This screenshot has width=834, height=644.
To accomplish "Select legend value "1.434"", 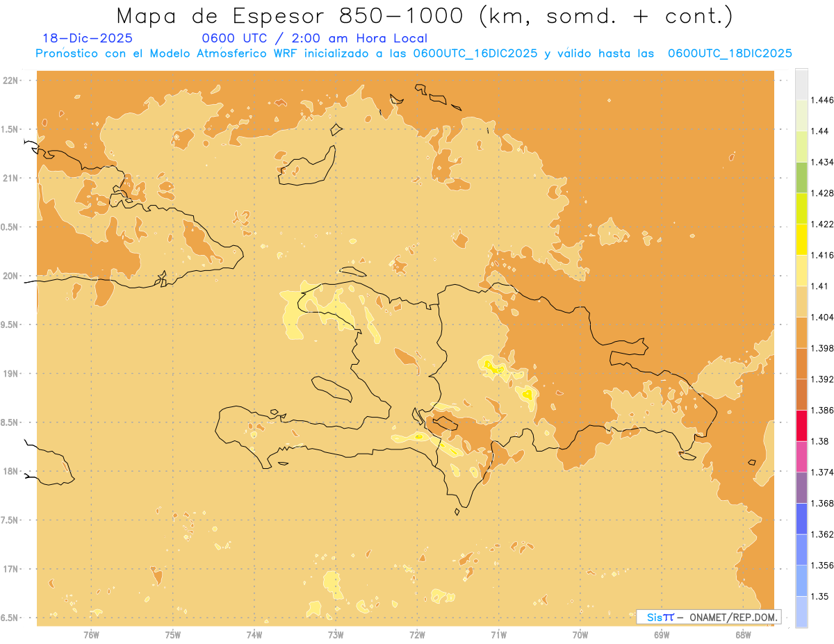I will [x=821, y=162].
